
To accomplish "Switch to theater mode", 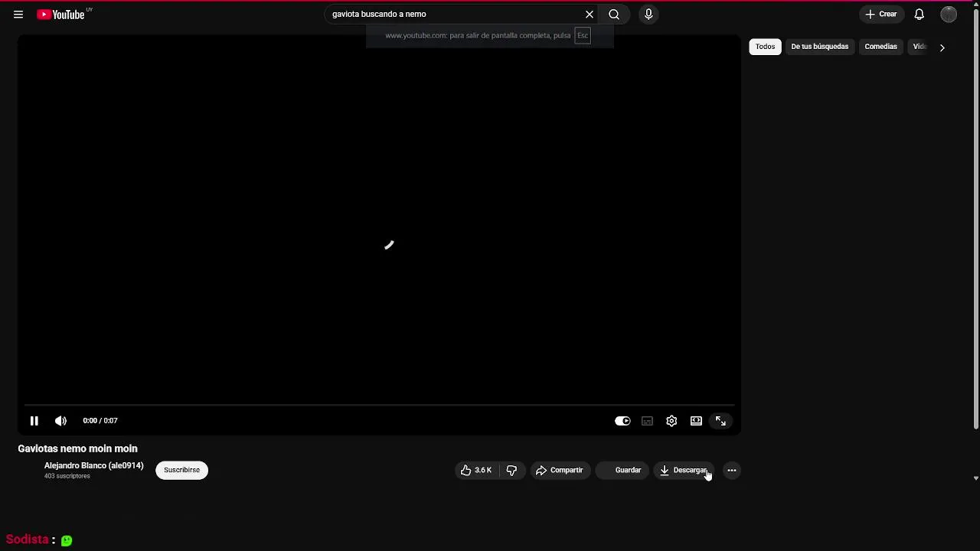I will (696, 421).
